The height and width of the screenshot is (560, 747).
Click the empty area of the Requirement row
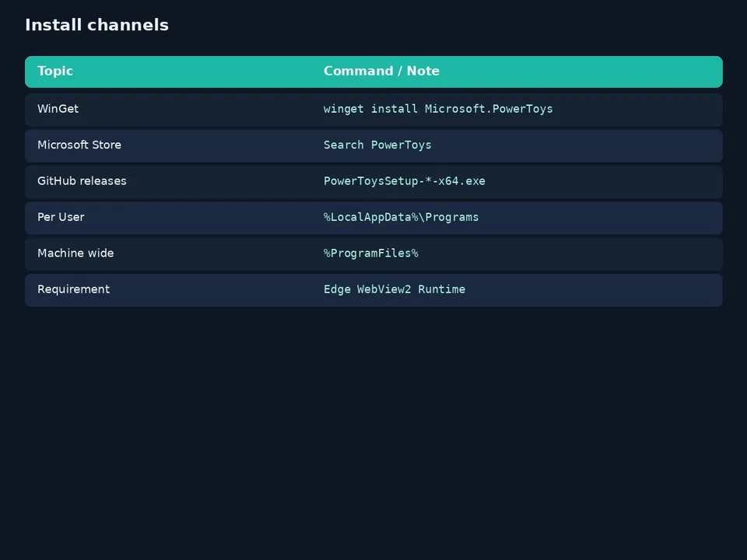tap(594, 290)
